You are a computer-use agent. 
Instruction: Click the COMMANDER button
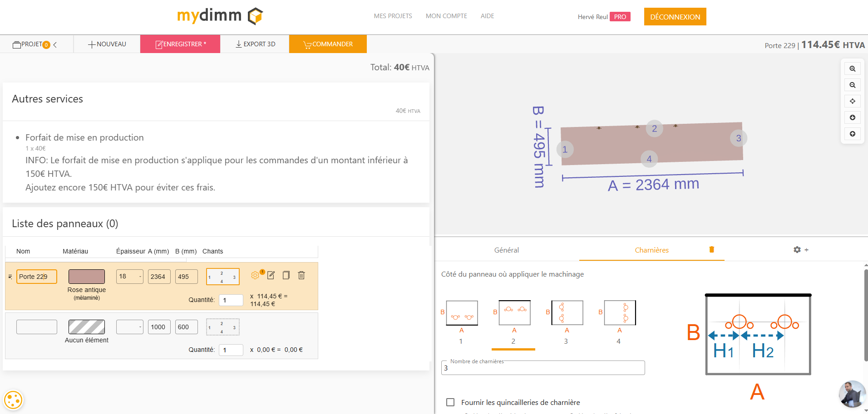pos(328,44)
